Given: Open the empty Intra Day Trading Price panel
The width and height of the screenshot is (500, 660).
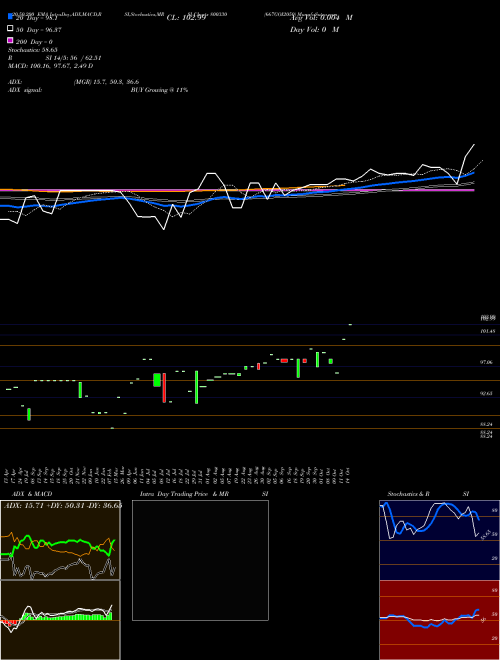Looking at the screenshot, I should tap(200, 560).
